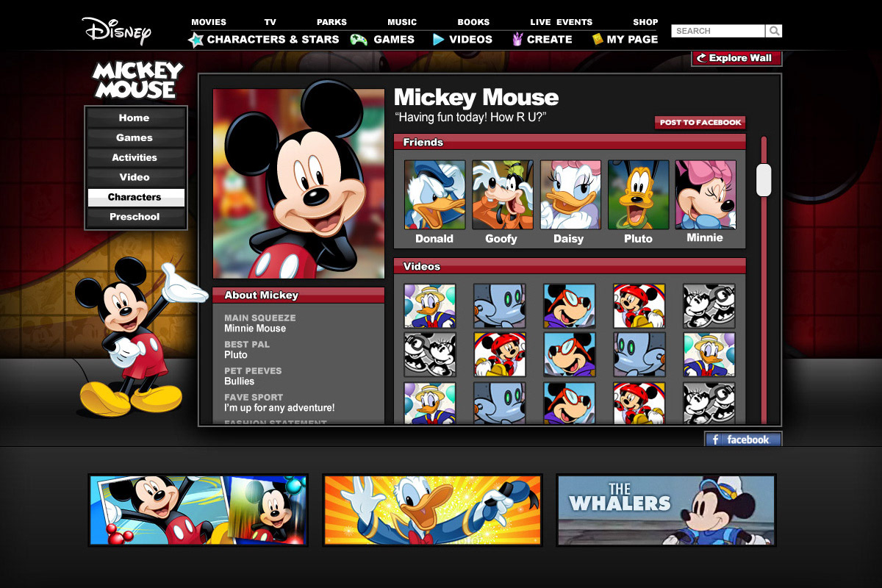Viewport: 882px width, 588px height.
Task: Click the Facebook f icon
Action: click(x=715, y=440)
